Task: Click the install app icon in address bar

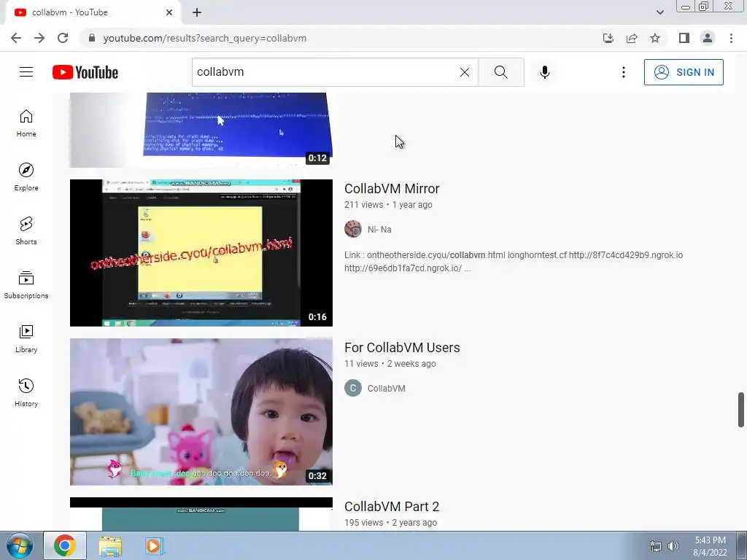Action: [x=608, y=38]
